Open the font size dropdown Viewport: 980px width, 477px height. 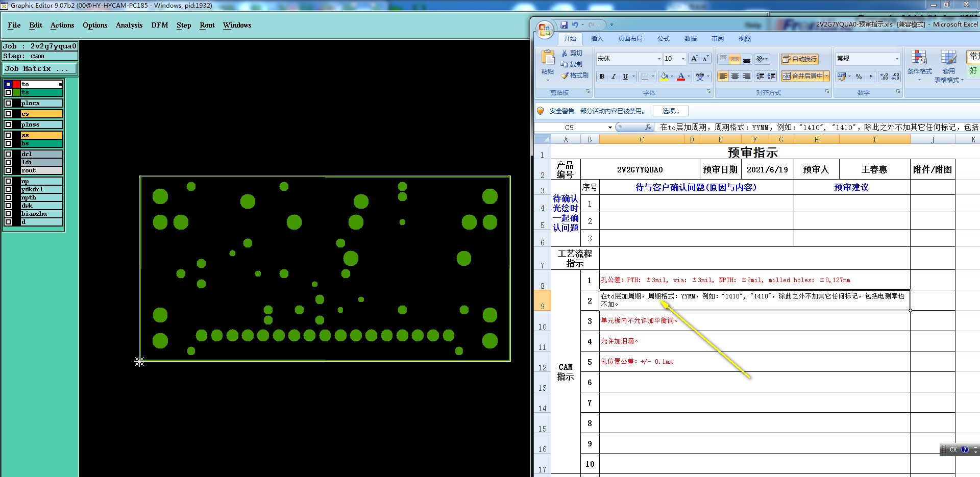coord(683,59)
